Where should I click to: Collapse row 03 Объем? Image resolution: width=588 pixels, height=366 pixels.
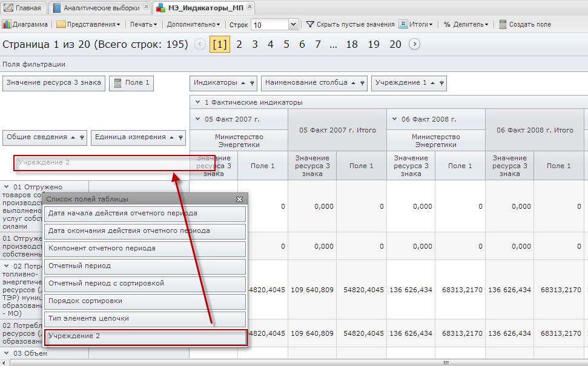click(7, 353)
